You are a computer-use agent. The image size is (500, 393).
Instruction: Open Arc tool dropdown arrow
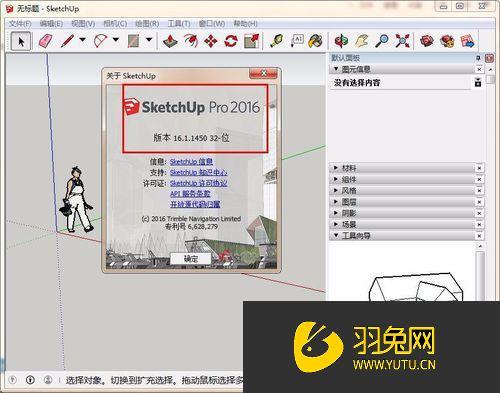116,40
